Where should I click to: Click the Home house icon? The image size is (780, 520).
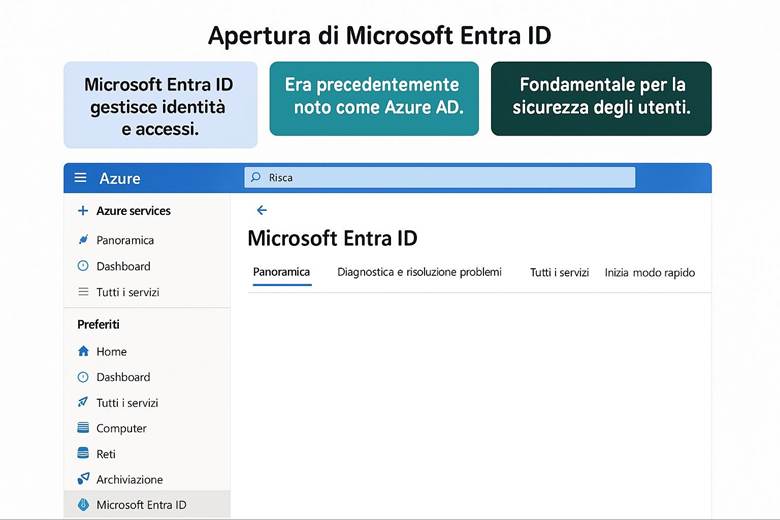(83, 351)
